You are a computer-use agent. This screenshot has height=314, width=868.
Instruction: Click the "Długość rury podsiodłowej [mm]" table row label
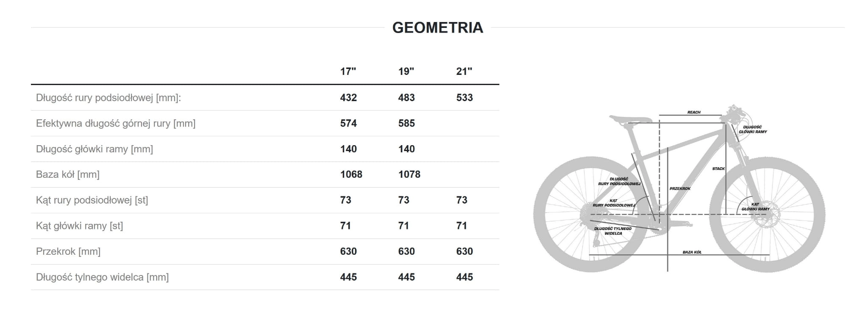click(x=108, y=98)
